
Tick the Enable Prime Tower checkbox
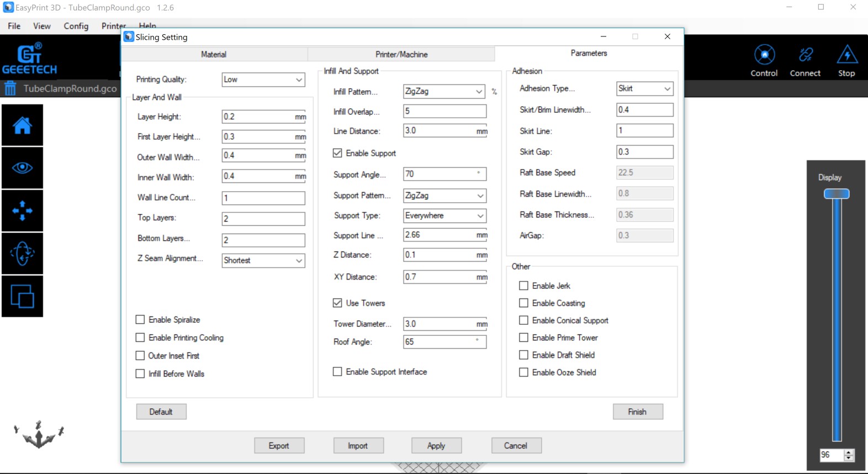pyautogui.click(x=523, y=338)
